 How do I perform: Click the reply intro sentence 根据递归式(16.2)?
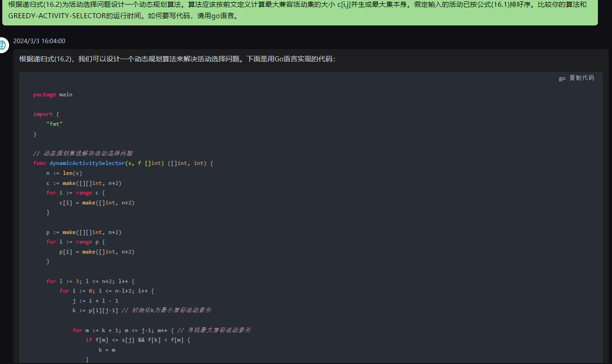[x=177, y=59]
